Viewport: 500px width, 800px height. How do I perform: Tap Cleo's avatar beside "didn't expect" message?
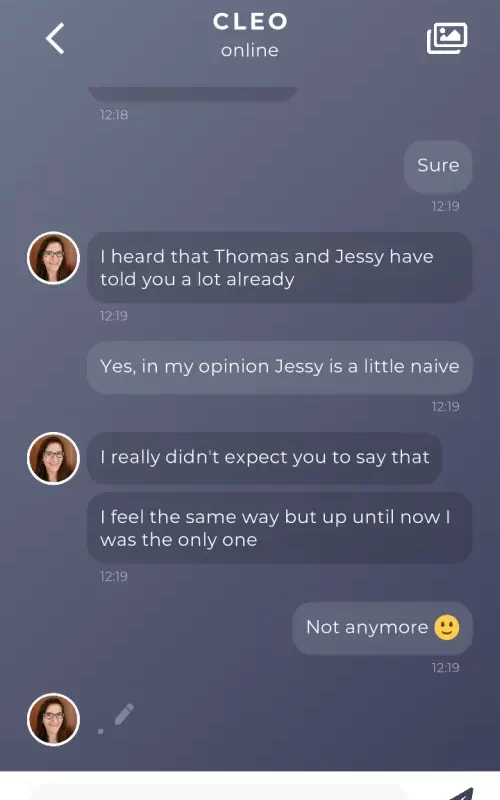point(54,458)
